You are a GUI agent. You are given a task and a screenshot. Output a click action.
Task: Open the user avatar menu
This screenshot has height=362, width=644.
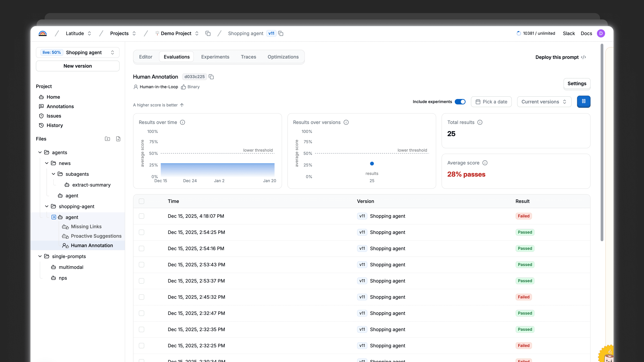click(601, 34)
